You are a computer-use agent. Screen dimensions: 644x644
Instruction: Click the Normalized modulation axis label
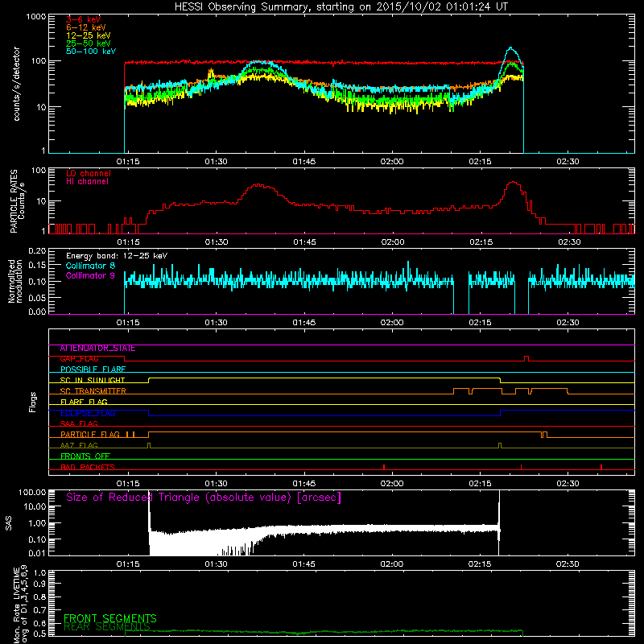click(15, 281)
